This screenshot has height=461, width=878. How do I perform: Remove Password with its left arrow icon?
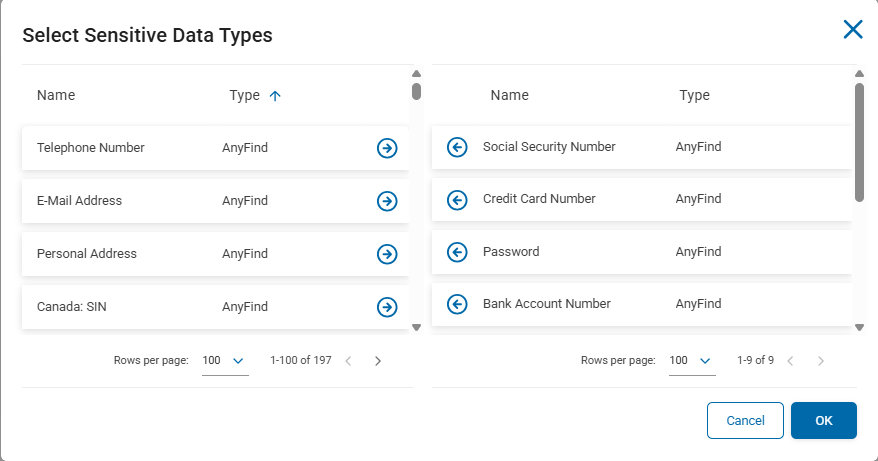pyautogui.click(x=457, y=252)
